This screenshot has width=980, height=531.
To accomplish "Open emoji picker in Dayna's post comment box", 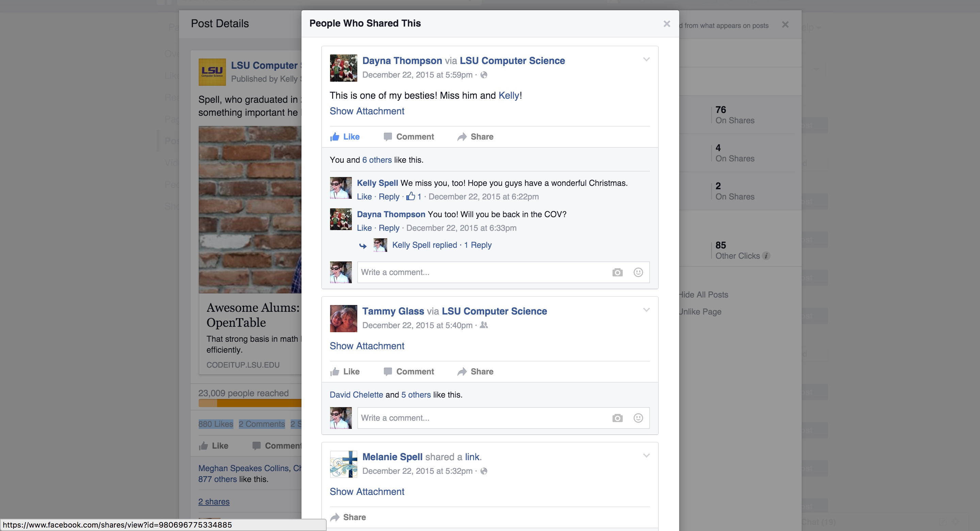I will [x=638, y=272].
